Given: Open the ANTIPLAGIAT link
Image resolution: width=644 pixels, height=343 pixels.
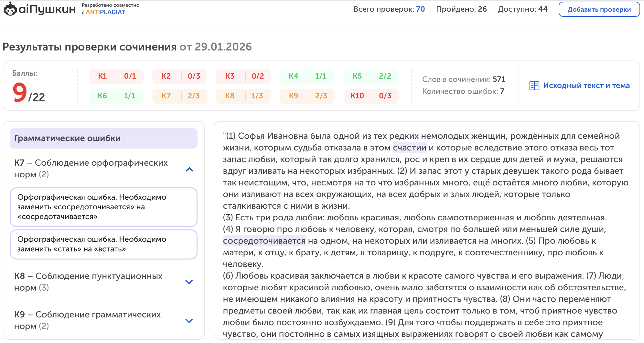Looking at the screenshot, I should coord(105,12).
